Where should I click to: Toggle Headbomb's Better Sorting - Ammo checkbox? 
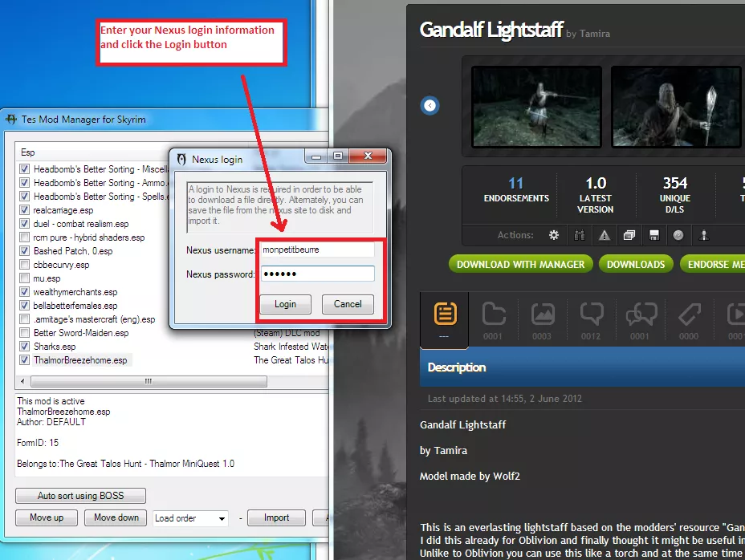[x=24, y=183]
